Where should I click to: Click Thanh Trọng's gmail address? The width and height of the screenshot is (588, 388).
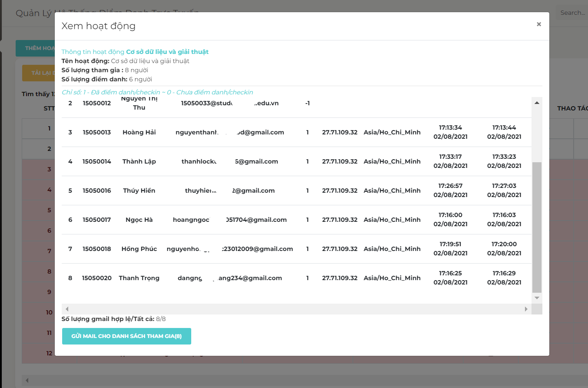(230, 278)
